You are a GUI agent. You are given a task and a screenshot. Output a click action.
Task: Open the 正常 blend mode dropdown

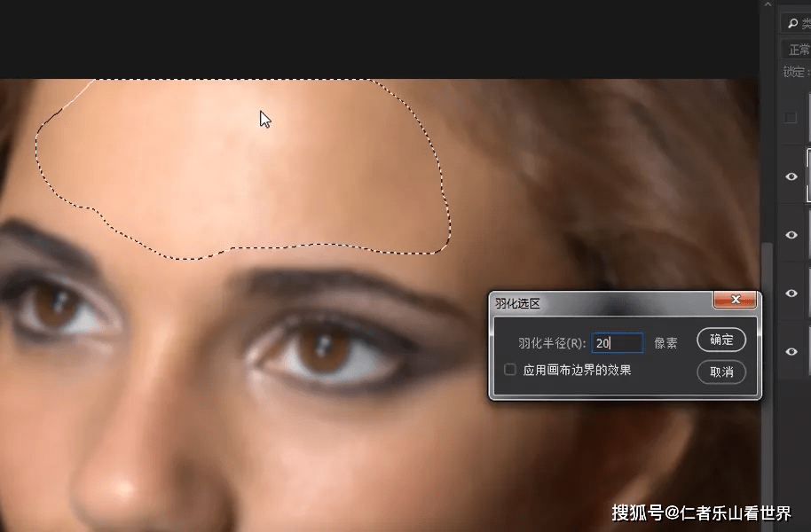click(797, 50)
